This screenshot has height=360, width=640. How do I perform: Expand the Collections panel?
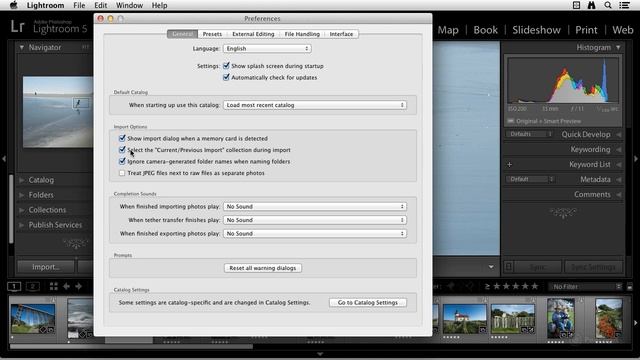click(x=47, y=210)
